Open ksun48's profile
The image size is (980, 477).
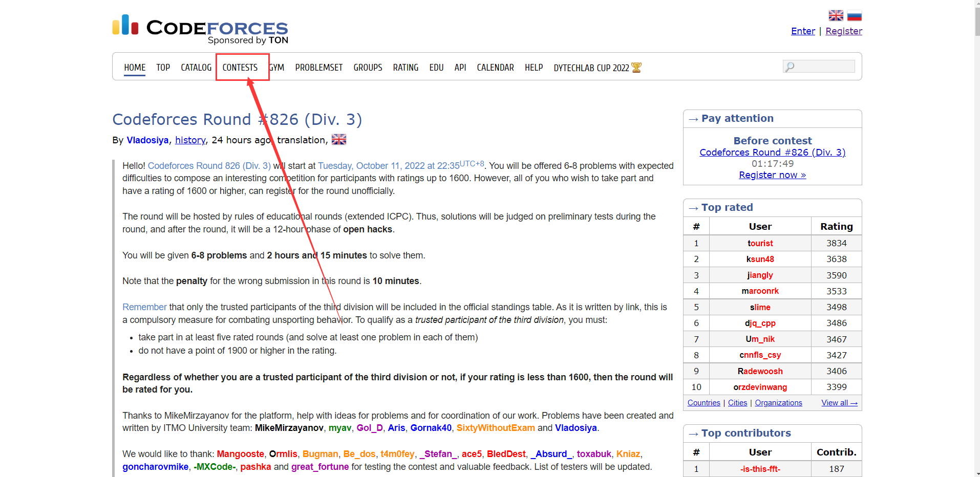[x=760, y=259]
